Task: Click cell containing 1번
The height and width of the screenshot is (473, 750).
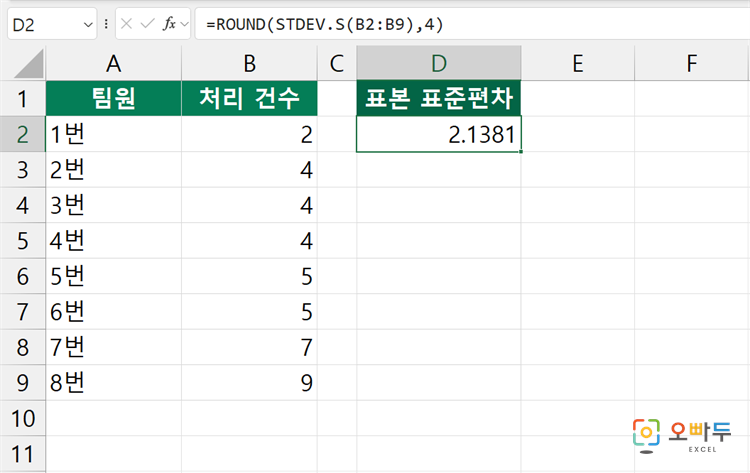Action: (113, 134)
